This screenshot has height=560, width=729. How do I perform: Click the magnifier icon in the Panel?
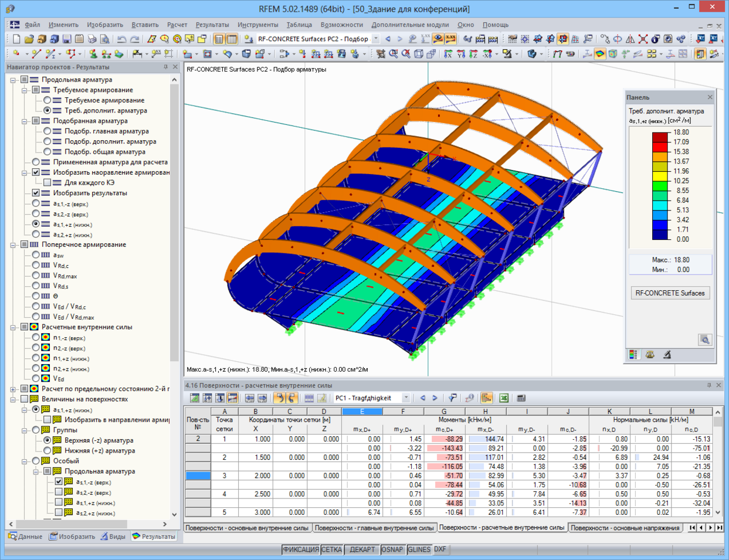[x=704, y=340]
